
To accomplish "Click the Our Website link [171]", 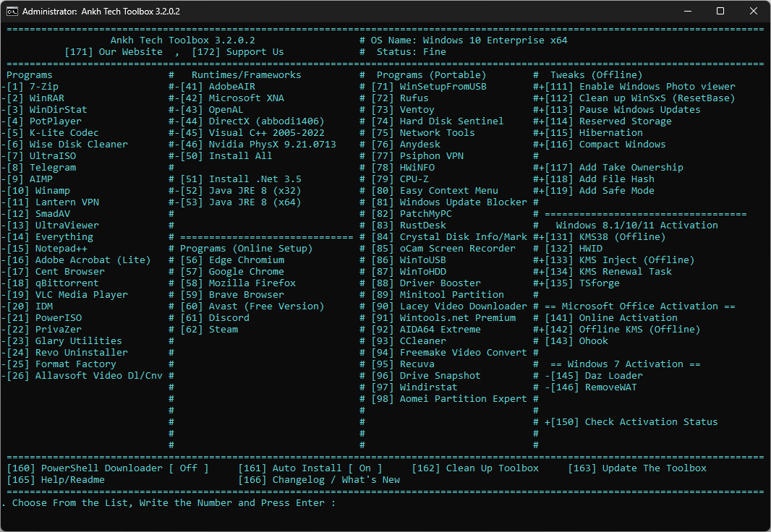I will pyautogui.click(x=114, y=52).
